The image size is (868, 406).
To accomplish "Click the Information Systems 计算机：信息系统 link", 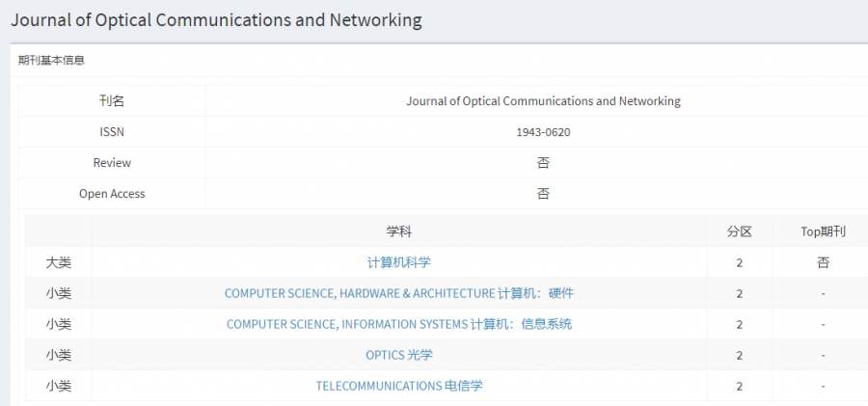I will 398,324.
